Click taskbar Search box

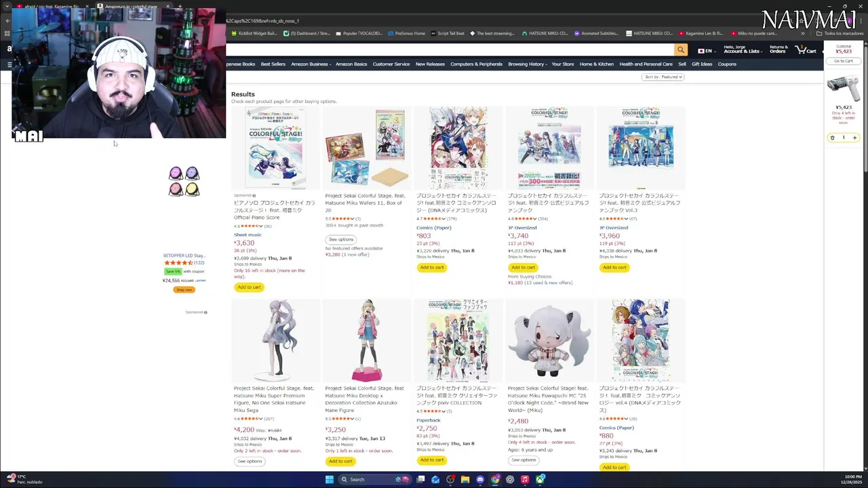tap(375, 479)
